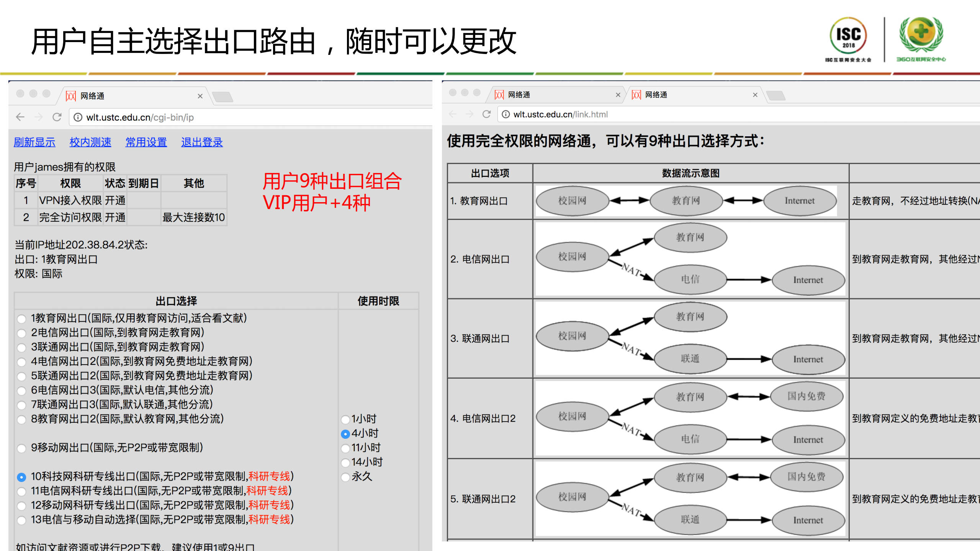Click the forward arrow in the left browser

(x=38, y=117)
